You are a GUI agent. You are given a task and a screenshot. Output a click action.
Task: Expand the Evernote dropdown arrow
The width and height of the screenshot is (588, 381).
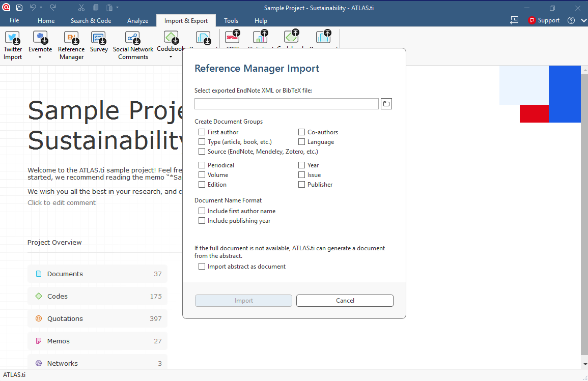tap(40, 57)
